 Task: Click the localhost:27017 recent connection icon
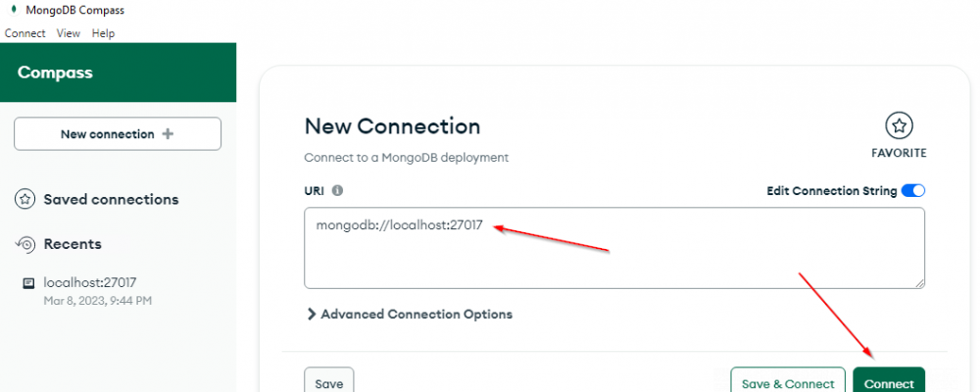[28, 283]
